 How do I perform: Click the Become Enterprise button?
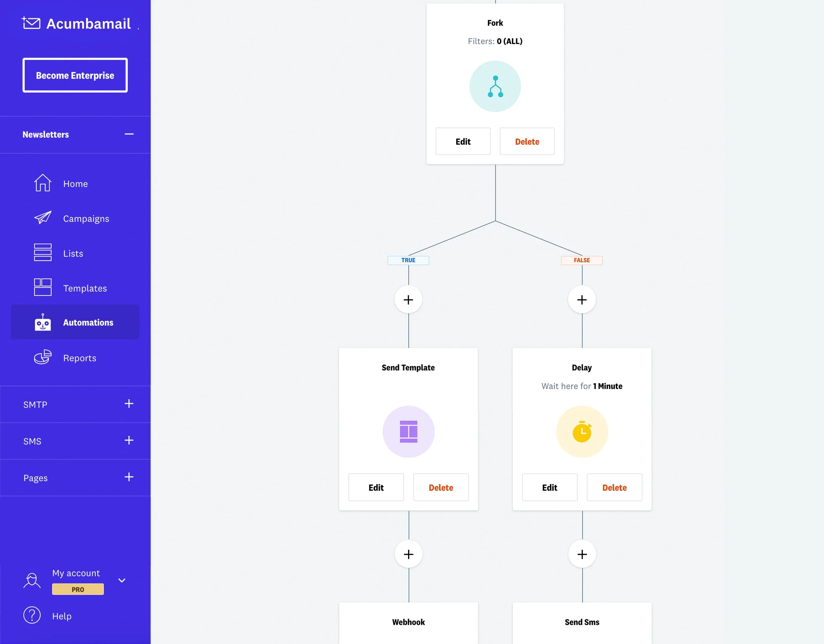[75, 75]
